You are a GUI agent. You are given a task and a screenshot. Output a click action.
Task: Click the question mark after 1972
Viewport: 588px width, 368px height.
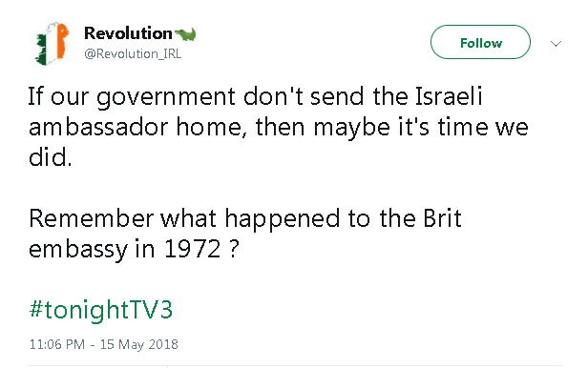(x=233, y=249)
